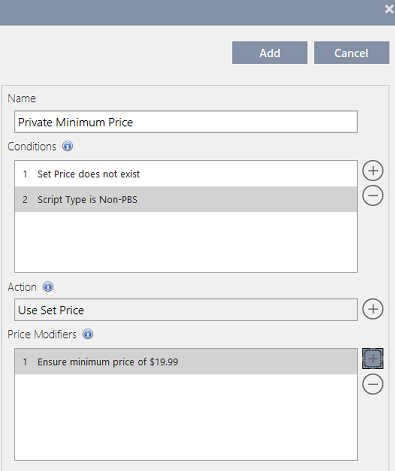Open the Conditions info icon
The width and height of the screenshot is (395, 471).
[x=68, y=146]
